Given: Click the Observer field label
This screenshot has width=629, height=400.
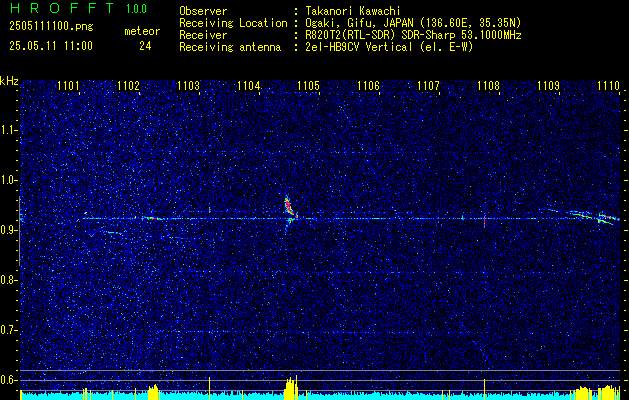Looking at the screenshot, I should click(203, 12).
